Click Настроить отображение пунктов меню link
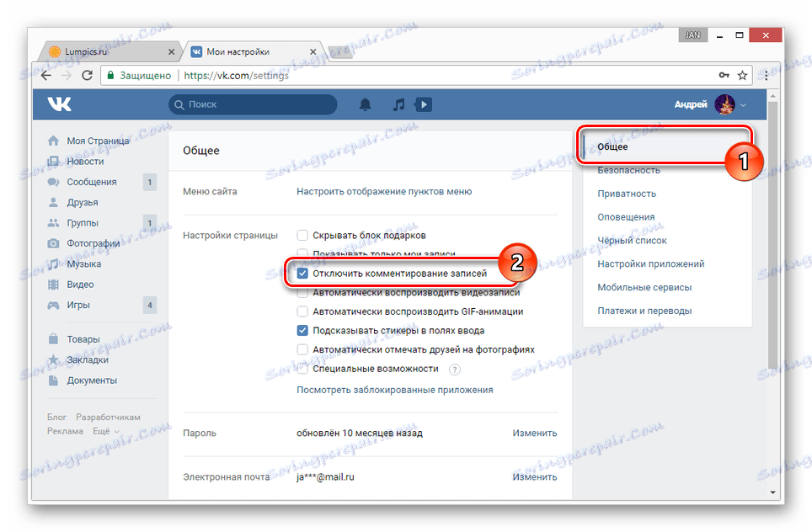This screenshot has height=532, width=812. [x=384, y=191]
